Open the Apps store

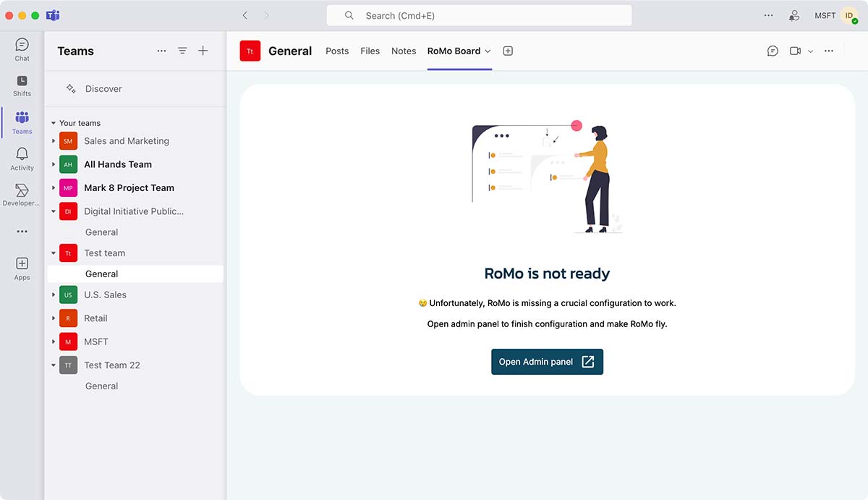(x=22, y=268)
